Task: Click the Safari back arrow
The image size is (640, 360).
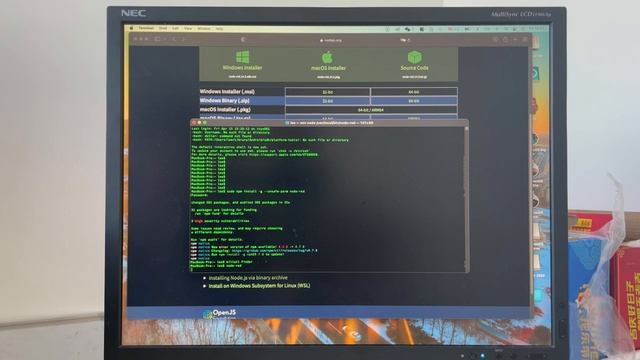Action: pyautogui.click(x=174, y=39)
